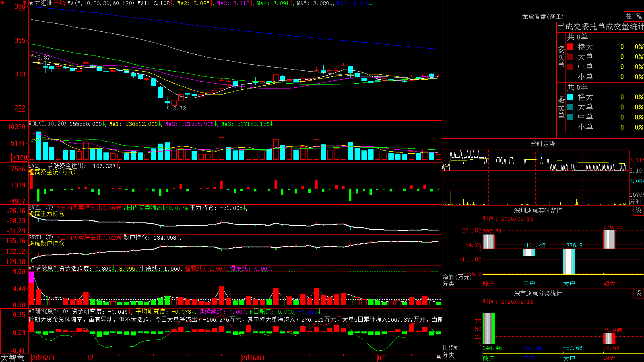Select cyan 特大 swatch under 委卖单
The width and height of the screenshot is (644, 362).
coord(570,97)
